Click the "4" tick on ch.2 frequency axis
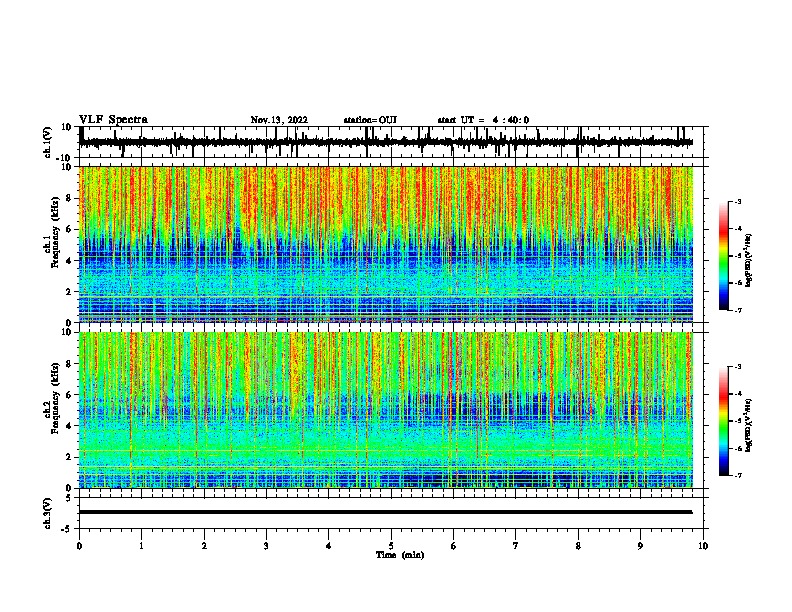Screen dimensions: 792x612 pyautogui.click(x=70, y=426)
